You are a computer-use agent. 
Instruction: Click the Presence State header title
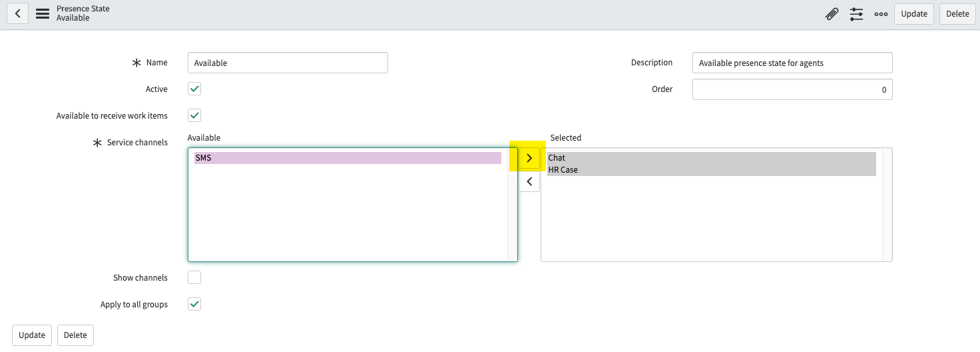coord(83,9)
